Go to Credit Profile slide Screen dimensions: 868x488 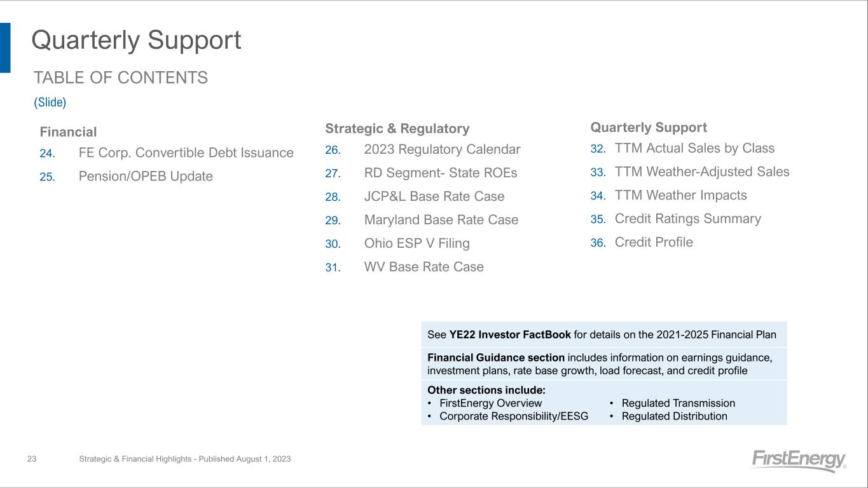[654, 243]
